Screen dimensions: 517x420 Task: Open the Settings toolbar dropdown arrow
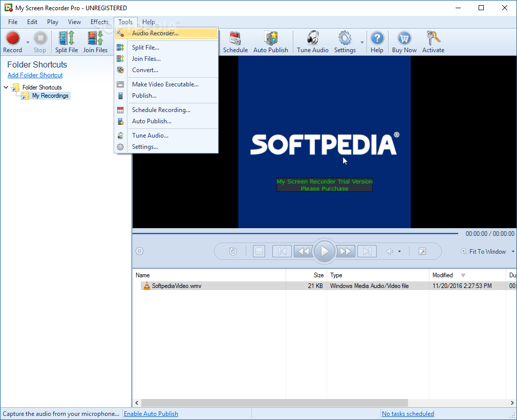[362, 42]
